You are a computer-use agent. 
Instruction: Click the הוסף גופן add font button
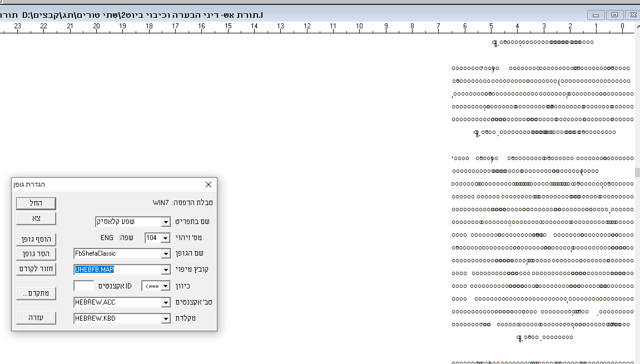click(x=36, y=239)
